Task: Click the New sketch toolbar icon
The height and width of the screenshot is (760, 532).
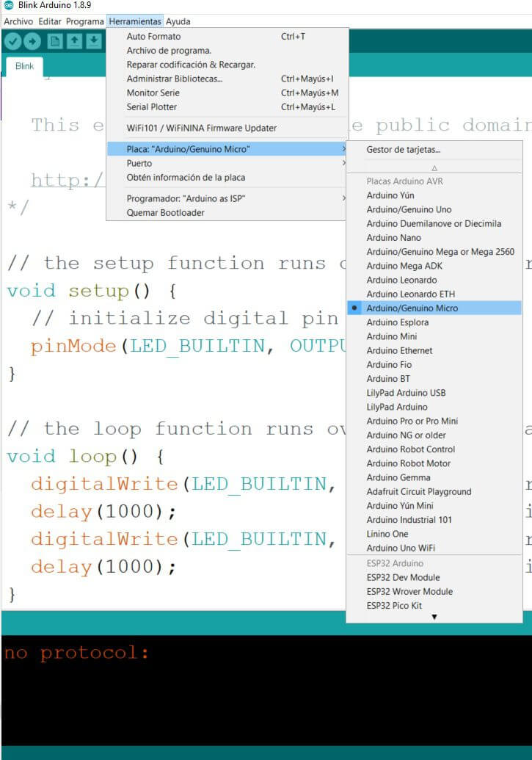Action: point(55,42)
